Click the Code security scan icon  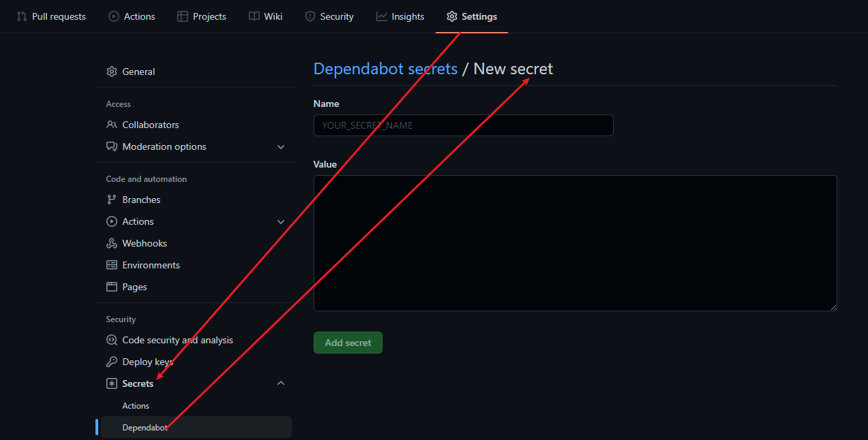[112, 340]
